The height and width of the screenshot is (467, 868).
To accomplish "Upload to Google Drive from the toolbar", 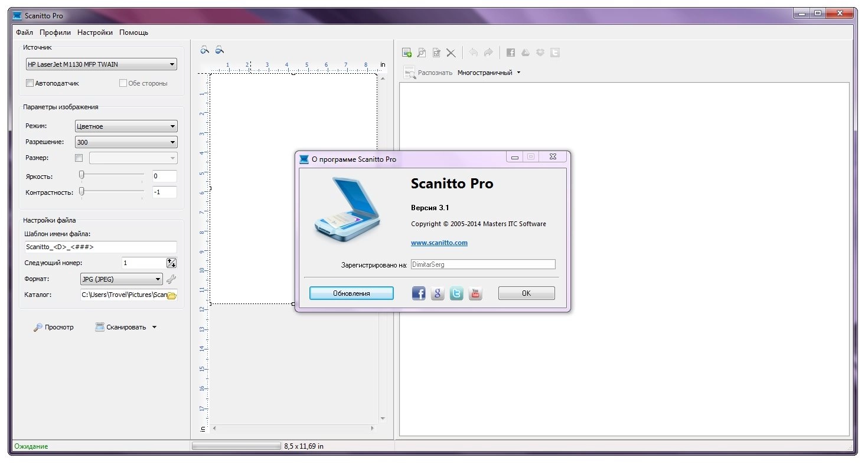I will 526,53.
